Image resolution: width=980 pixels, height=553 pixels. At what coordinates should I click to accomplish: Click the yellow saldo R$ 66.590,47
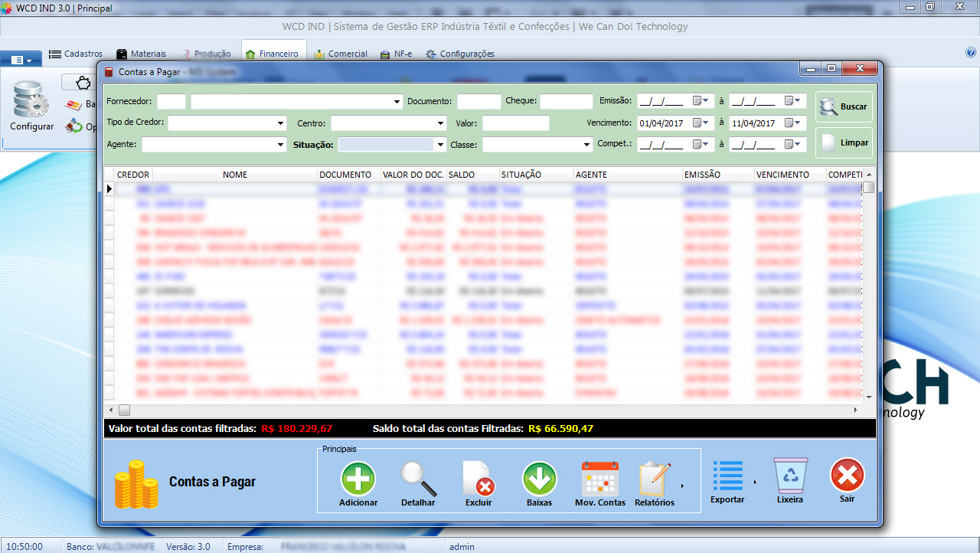pos(561,428)
